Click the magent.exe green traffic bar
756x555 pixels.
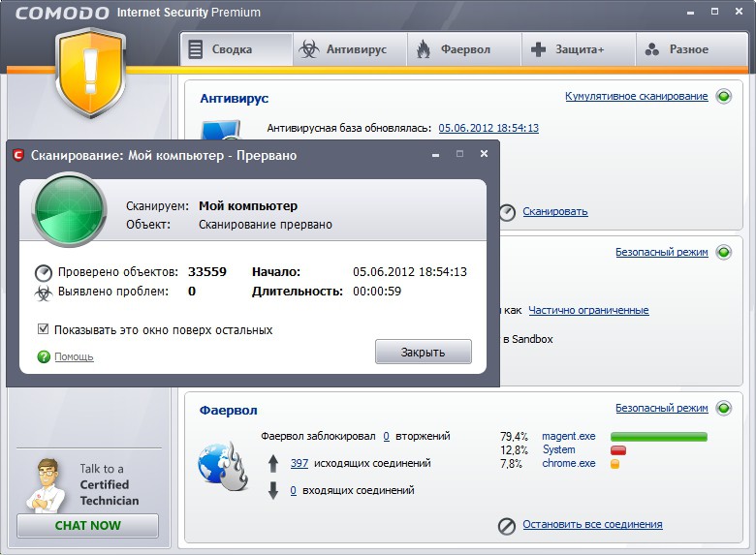[x=658, y=437]
